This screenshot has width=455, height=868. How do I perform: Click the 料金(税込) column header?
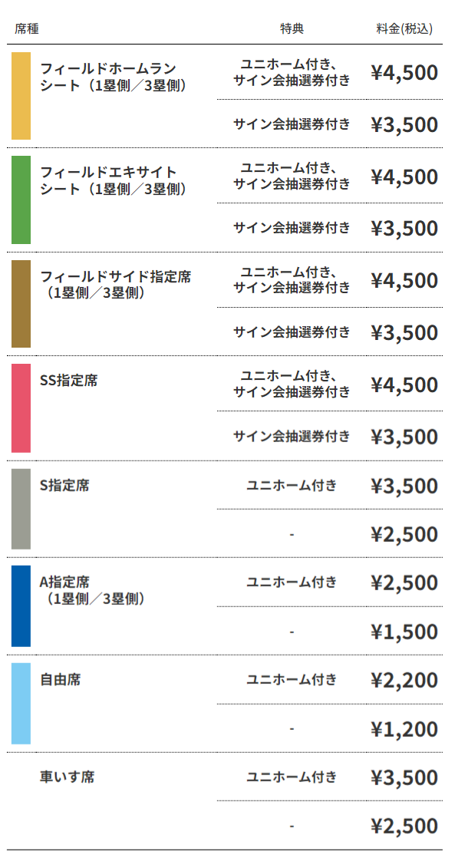tap(404, 29)
